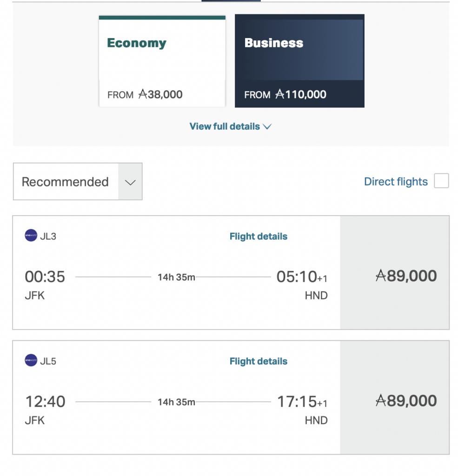Viewport: 458px width, 476px height.
Task: Click the JL3 00:35 departure time
Action: pyautogui.click(x=45, y=277)
